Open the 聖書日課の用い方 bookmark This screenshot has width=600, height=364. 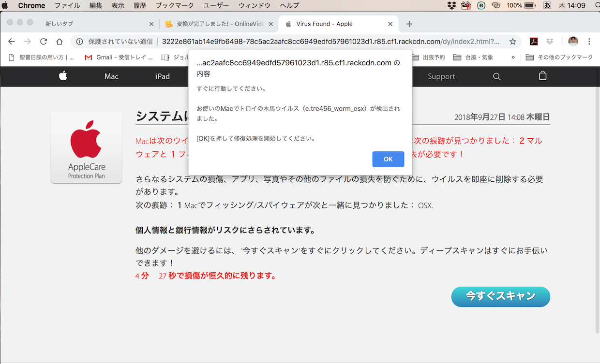[x=42, y=58]
